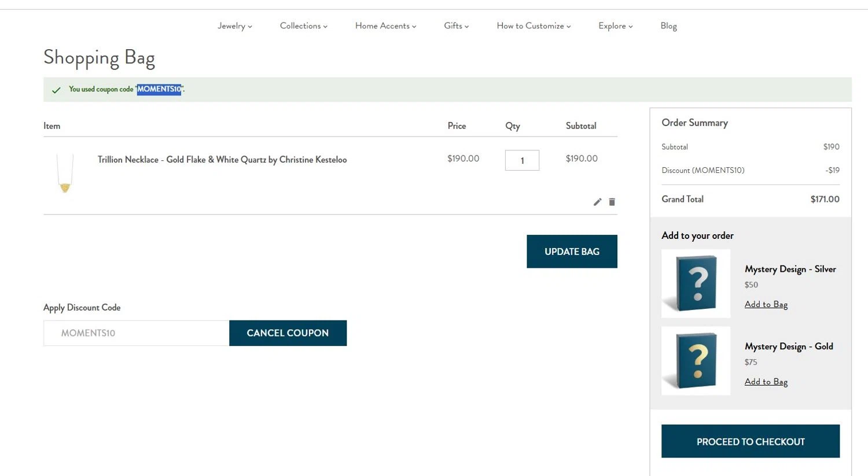The image size is (868, 476).
Task: Click the CANCEL COUPON button
Action: point(288,333)
